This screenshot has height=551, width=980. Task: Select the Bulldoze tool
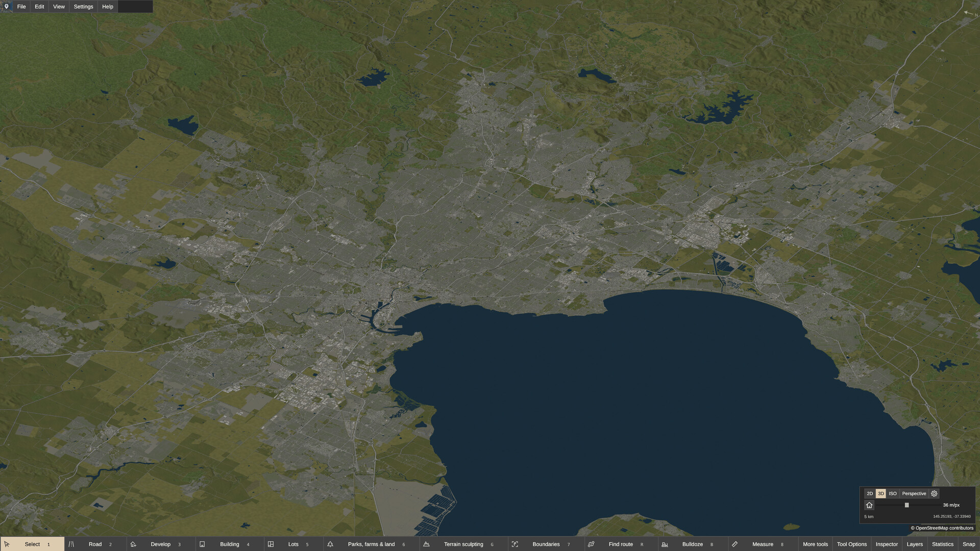click(x=693, y=544)
